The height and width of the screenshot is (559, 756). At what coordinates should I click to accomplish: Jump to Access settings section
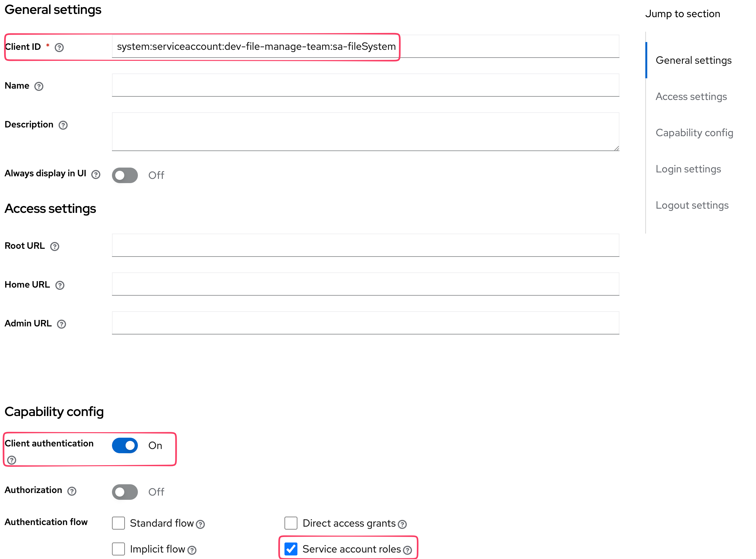tap(691, 97)
